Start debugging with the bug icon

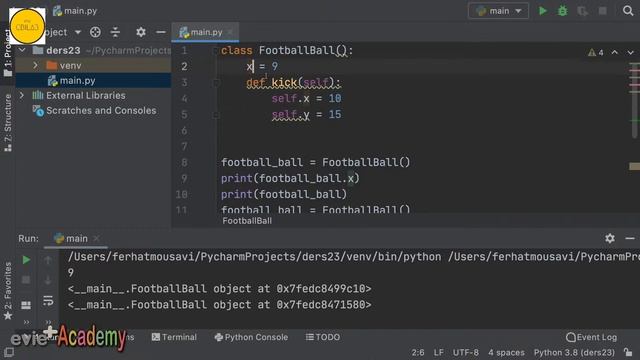(x=562, y=11)
